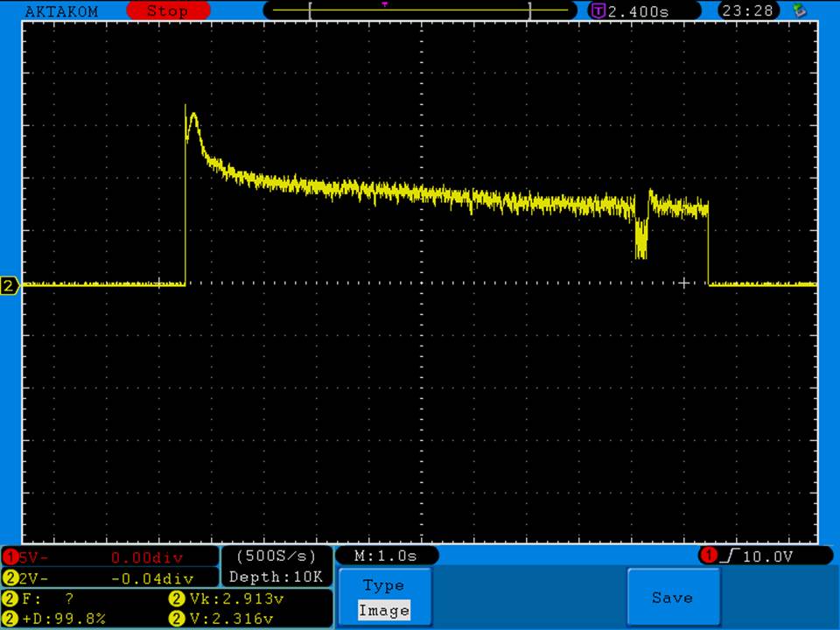Click the rising-edge trigger slope icon
Image resolution: width=840 pixels, height=630 pixels.
click(x=728, y=556)
